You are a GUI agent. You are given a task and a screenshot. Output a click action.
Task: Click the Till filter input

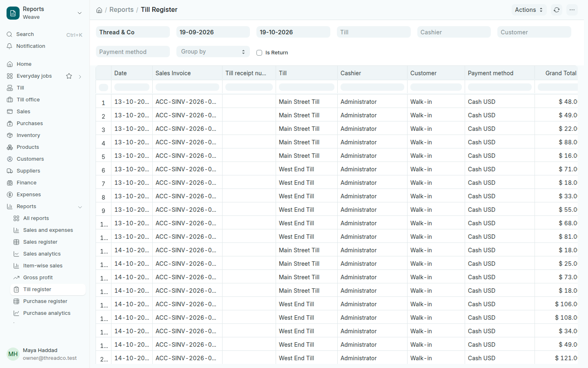tap(374, 32)
